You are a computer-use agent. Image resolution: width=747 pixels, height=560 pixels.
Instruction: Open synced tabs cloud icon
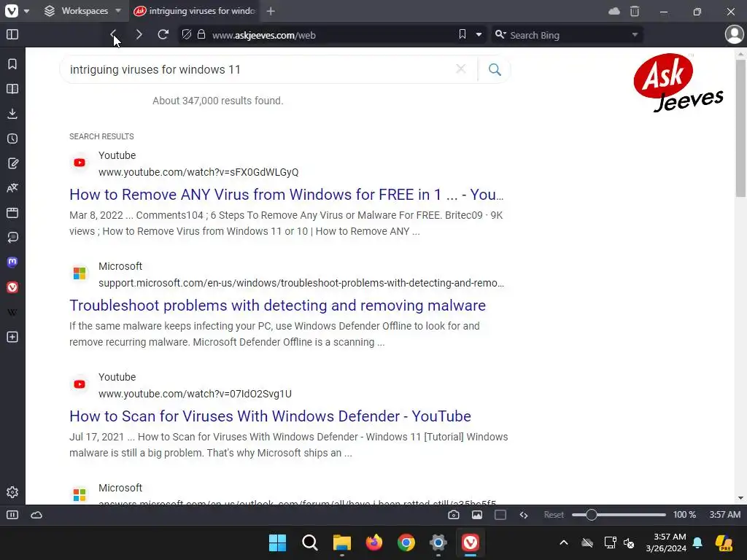coord(614,11)
